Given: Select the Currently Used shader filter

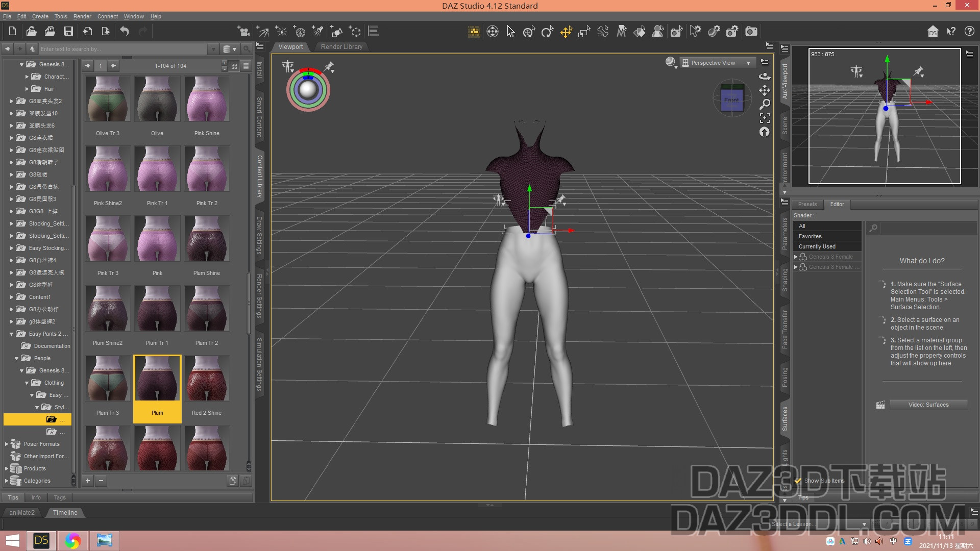Looking at the screenshot, I should click(827, 246).
